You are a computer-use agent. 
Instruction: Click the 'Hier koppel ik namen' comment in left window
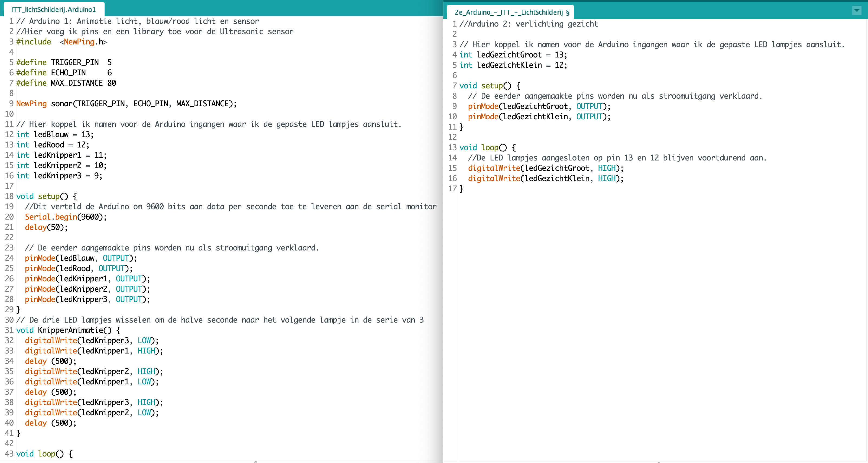coord(209,124)
